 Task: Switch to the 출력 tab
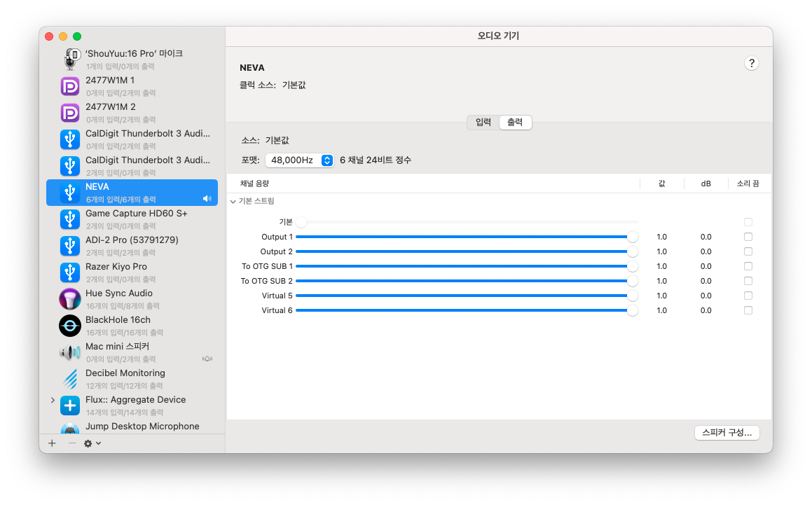tap(515, 123)
